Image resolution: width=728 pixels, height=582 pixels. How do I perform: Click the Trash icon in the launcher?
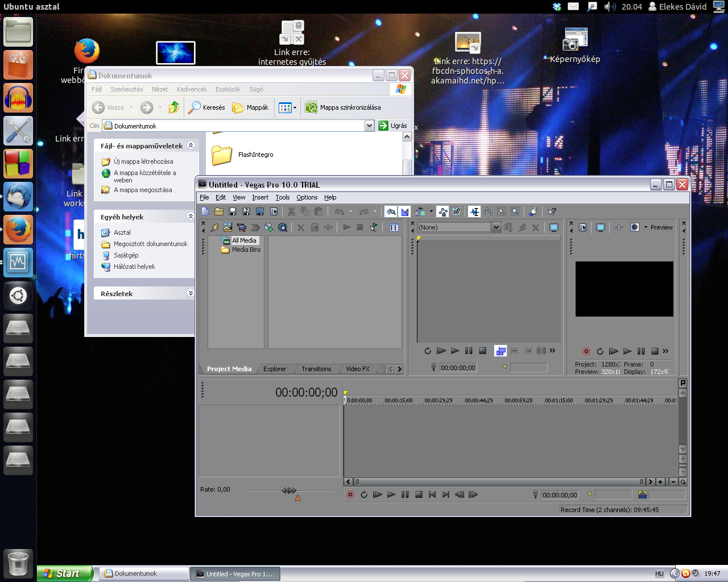click(18, 564)
